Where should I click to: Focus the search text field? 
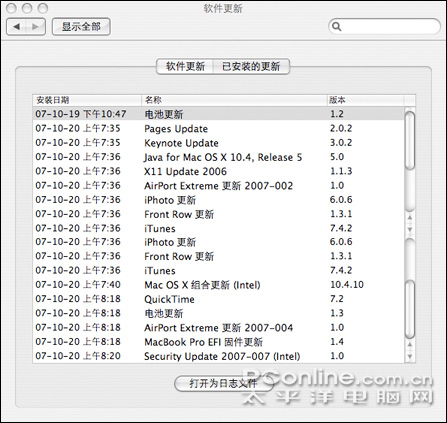pos(384,26)
